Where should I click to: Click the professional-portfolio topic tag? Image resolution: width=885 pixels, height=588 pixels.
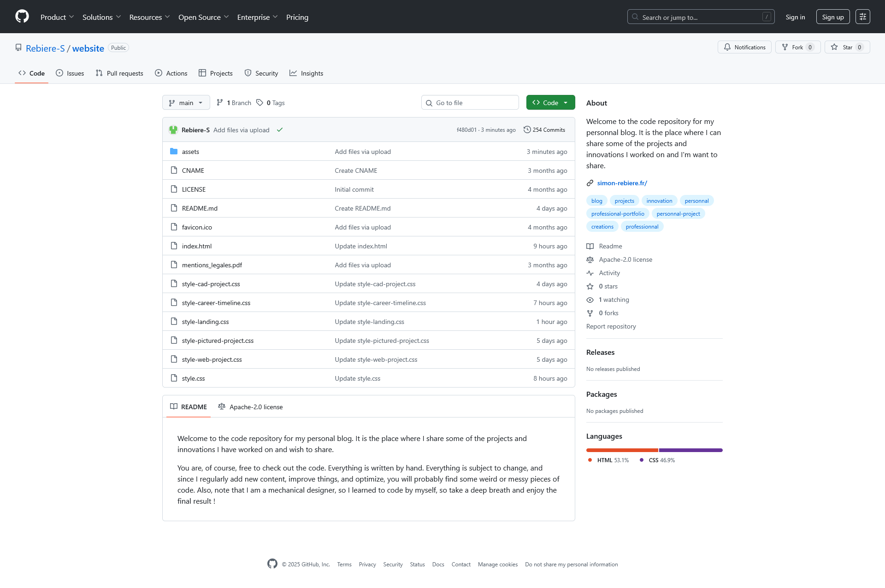[x=618, y=213]
